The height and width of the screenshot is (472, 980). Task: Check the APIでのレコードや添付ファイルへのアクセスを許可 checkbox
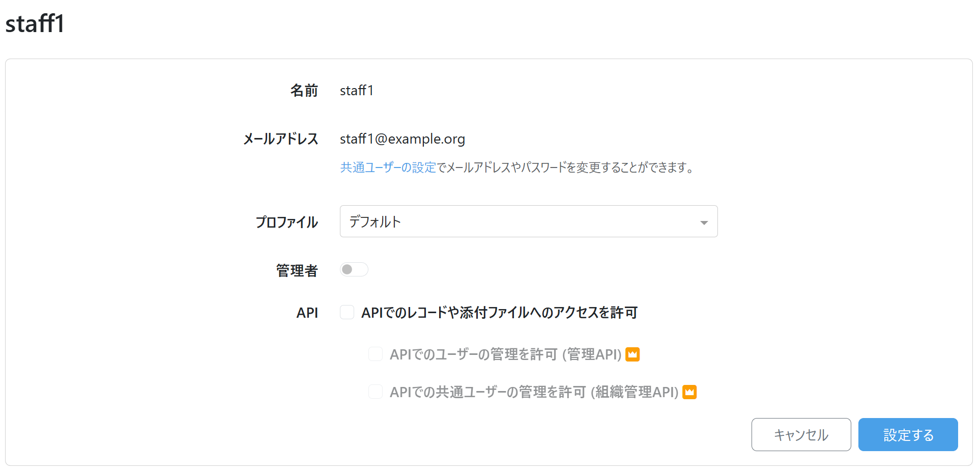click(347, 312)
